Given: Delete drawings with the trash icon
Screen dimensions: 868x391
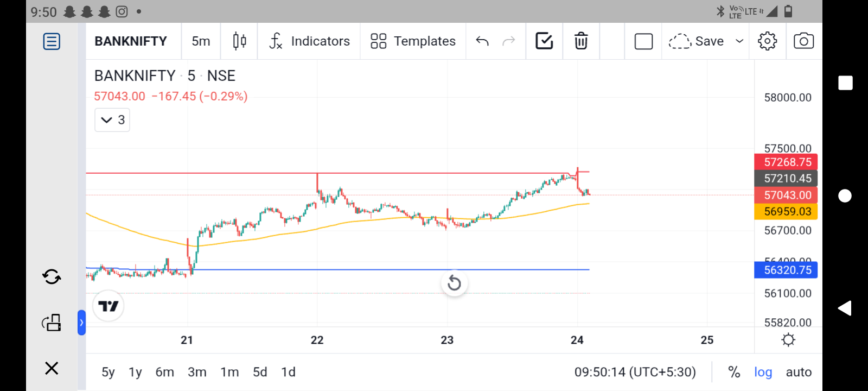Looking at the screenshot, I should point(581,41).
